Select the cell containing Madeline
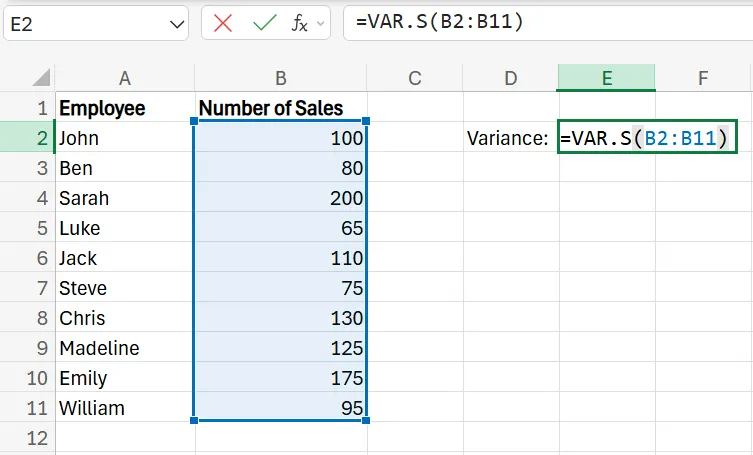The height and width of the screenshot is (455, 753). click(125, 347)
